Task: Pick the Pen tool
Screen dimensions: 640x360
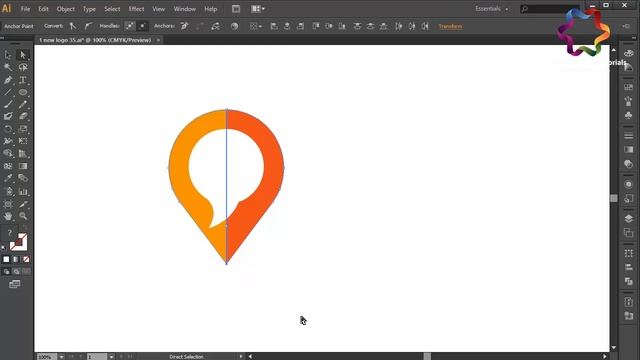Action: pyautogui.click(x=8, y=80)
